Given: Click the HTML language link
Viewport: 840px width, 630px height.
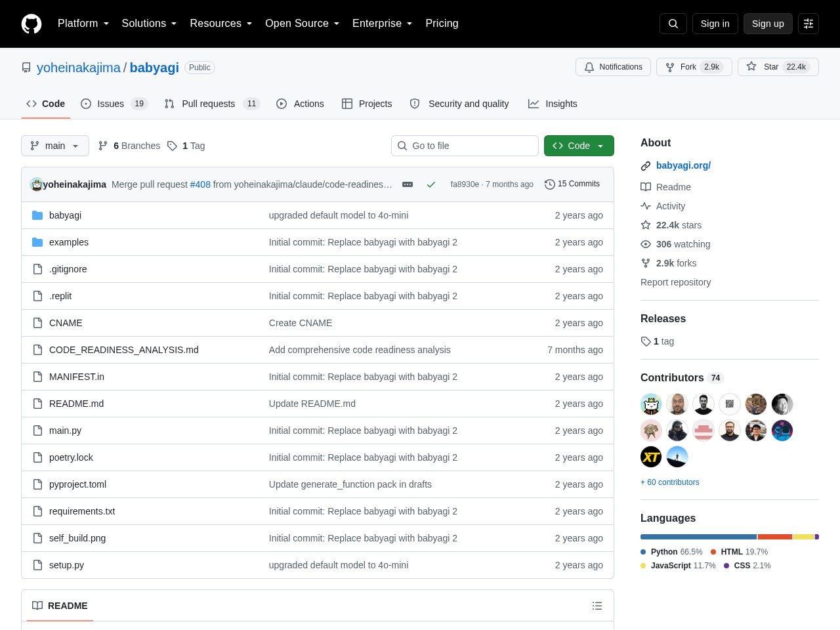Looking at the screenshot, I should pyautogui.click(x=739, y=552).
